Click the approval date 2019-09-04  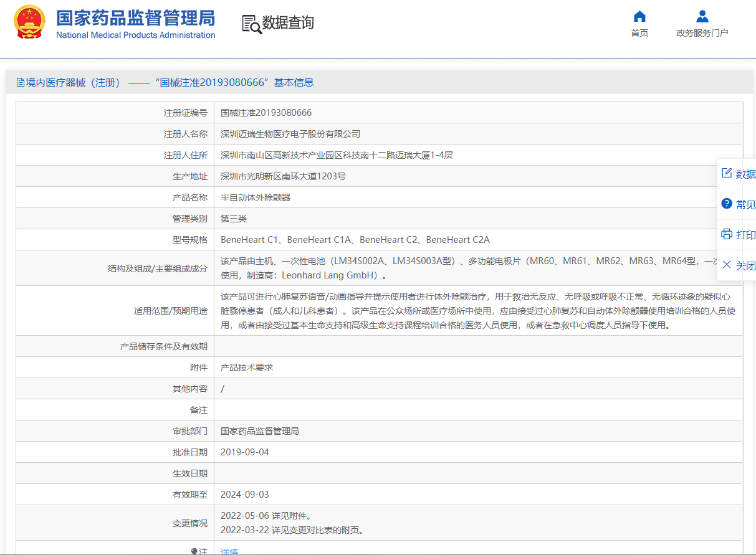245,452
